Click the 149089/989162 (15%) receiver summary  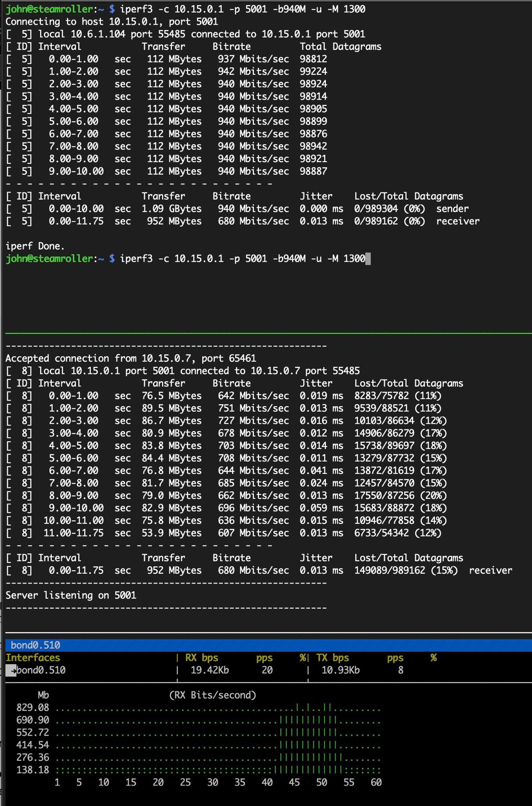coord(406,570)
